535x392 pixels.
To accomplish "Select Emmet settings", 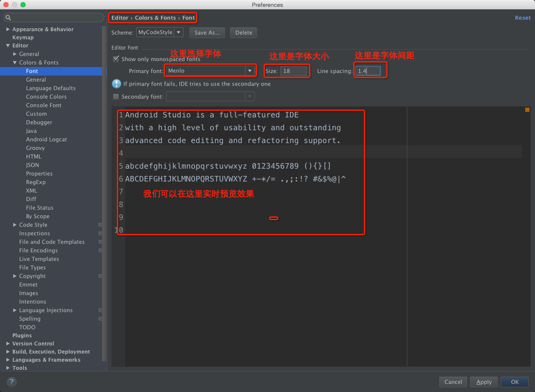I will [x=28, y=285].
